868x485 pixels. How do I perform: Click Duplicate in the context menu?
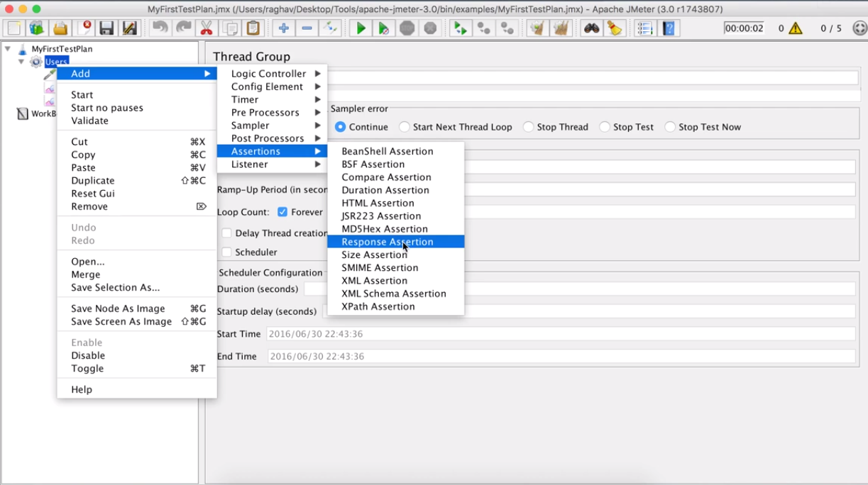[137, 181]
